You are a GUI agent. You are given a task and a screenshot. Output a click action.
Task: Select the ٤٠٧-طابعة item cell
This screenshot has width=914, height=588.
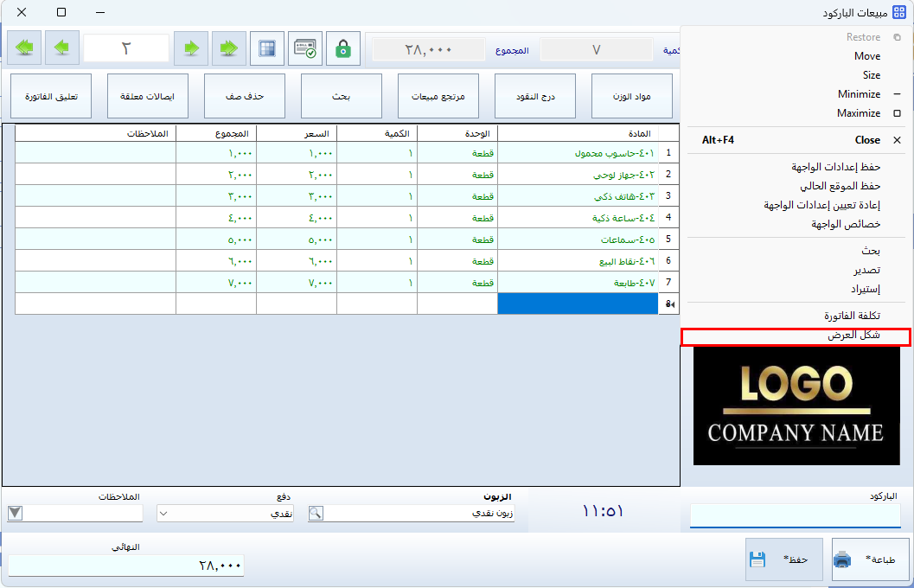tap(578, 283)
